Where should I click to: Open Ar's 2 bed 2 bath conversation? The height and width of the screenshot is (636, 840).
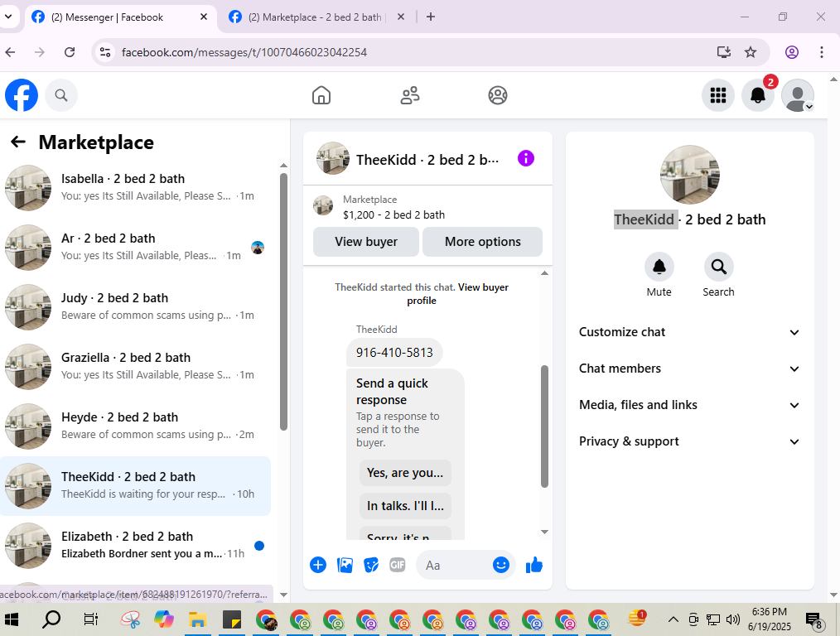click(x=136, y=247)
